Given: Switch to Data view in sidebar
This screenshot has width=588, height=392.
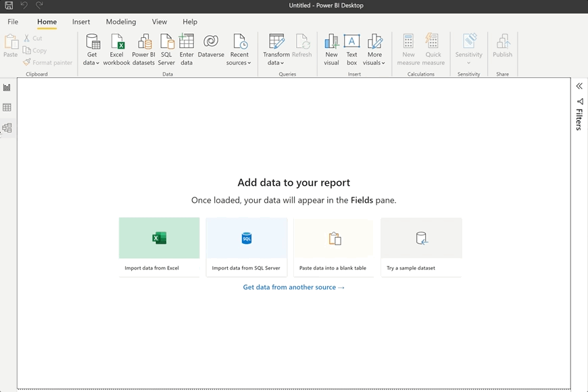Looking at the screenshot, I should (7, 107).
